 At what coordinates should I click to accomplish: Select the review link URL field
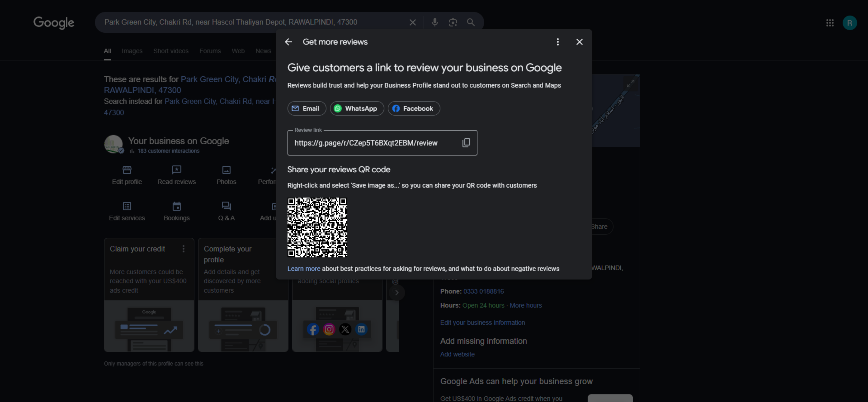click(x=382, y=143)
